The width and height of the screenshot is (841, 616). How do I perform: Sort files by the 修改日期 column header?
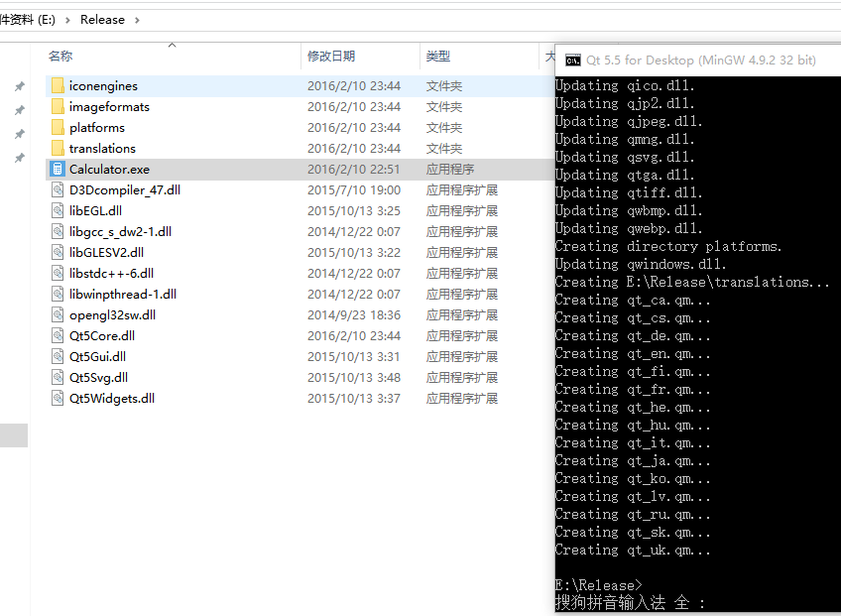[331, 56]
